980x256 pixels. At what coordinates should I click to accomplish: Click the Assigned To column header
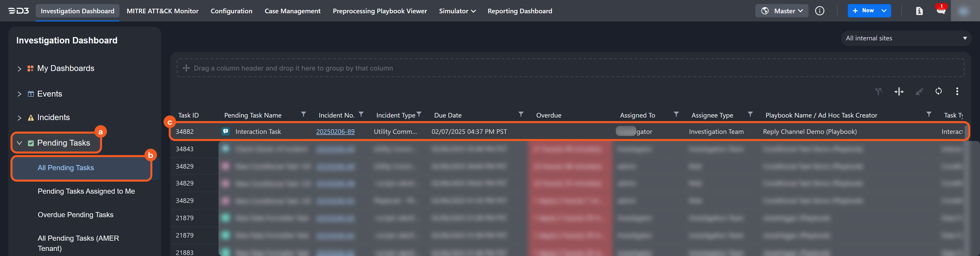coord(637,115)
